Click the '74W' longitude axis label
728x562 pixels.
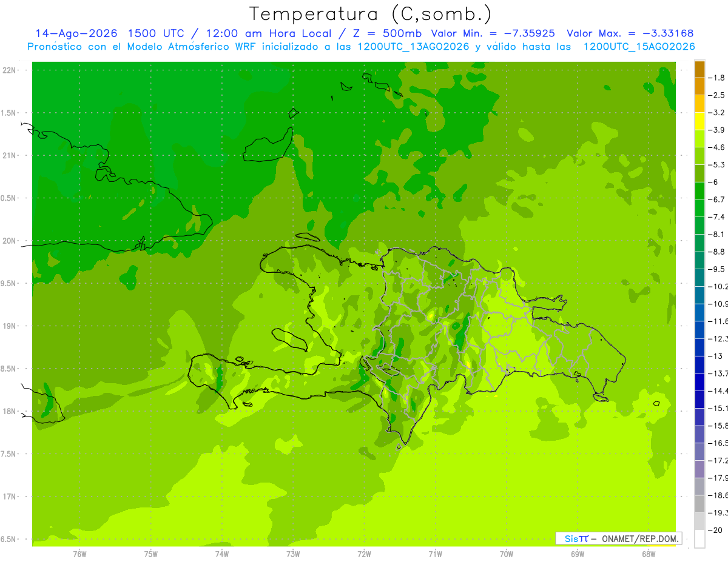click(x=221, y=554)
